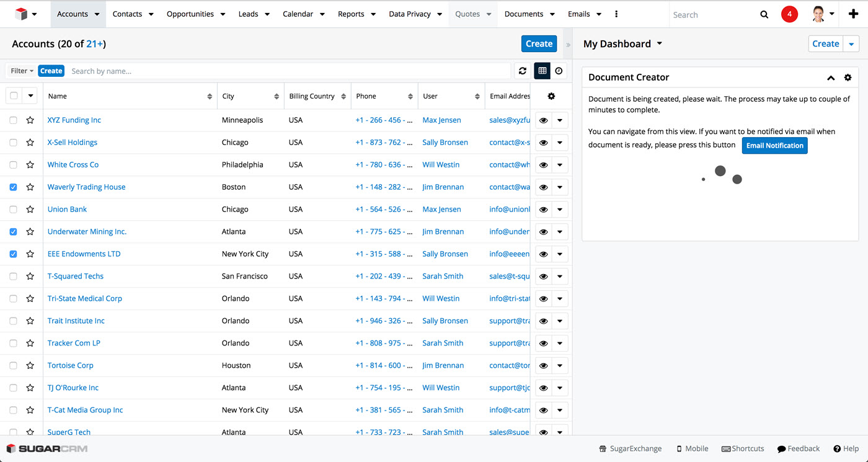Click the search magnifier icon

(x=764, y=14)
